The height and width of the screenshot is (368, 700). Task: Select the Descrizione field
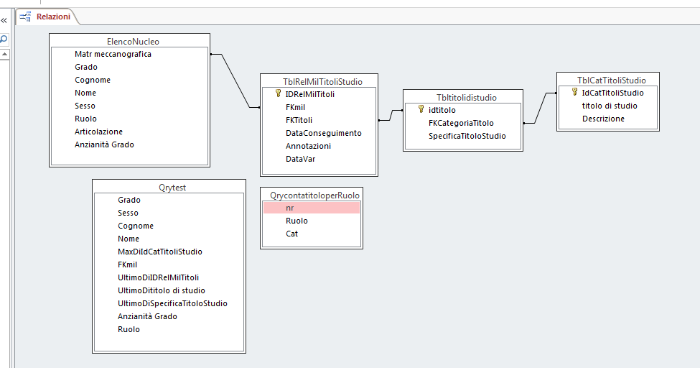(x=604, y=119)
